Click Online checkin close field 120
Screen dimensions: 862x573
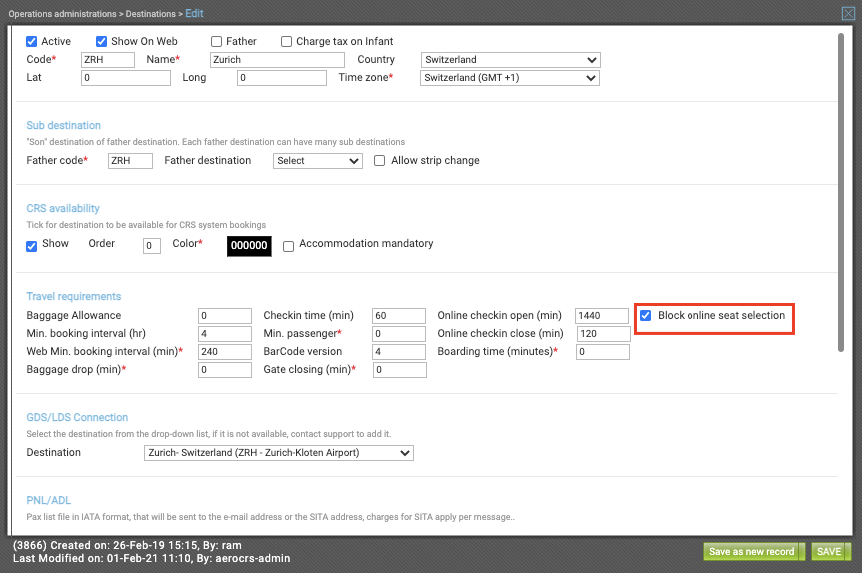(604, 334)
